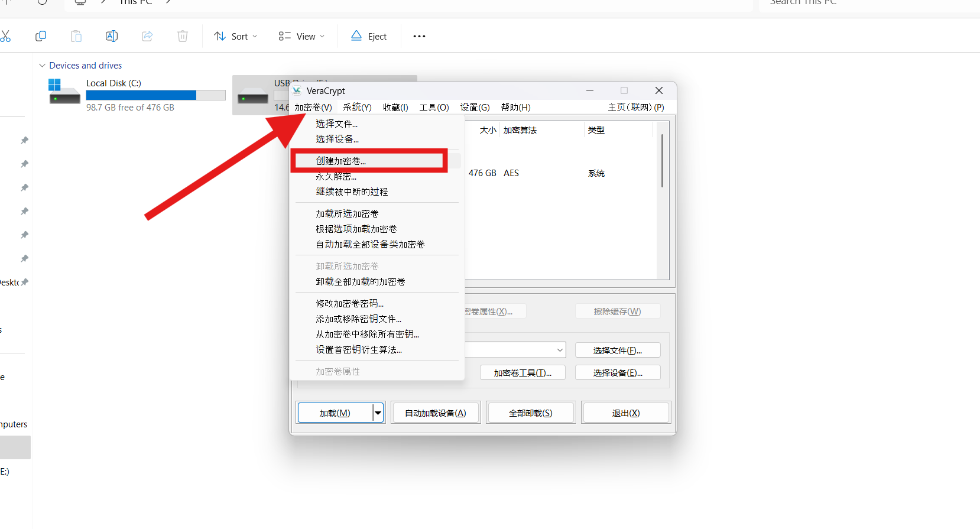Screen dimensions: 980x529
Task: Click the 选择设备(E)... button
Action: [x=618, y=373]
